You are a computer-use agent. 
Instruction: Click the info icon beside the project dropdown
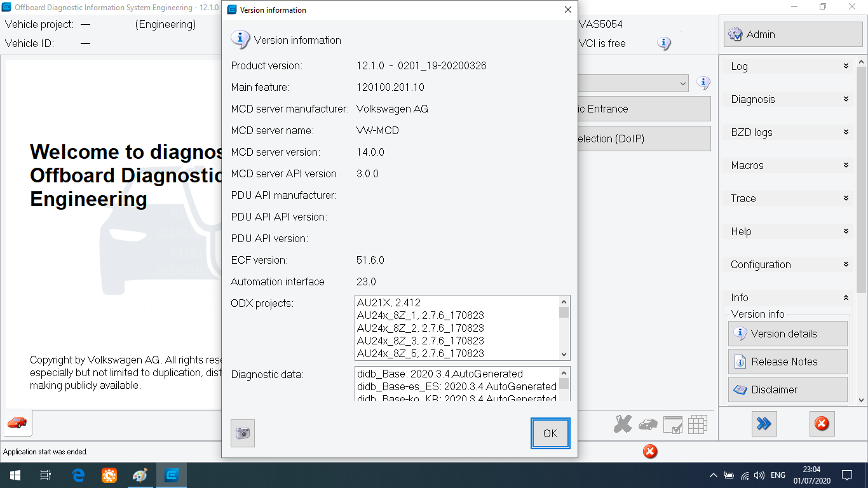point(703,83)
